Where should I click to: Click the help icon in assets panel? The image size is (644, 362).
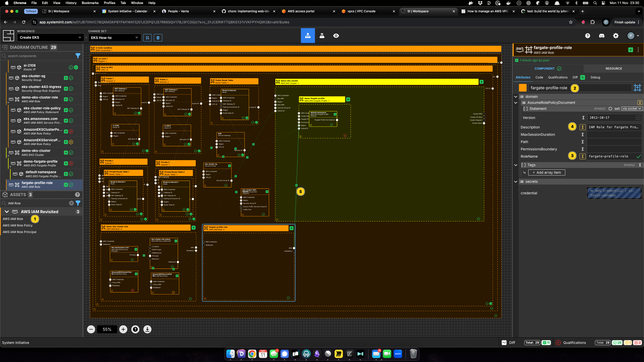click(x=78, y=195)
